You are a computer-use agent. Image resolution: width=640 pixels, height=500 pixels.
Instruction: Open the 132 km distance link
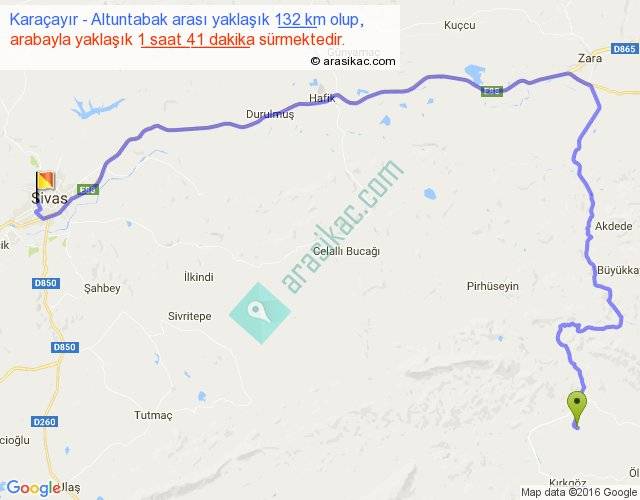[x=297, y=20]
